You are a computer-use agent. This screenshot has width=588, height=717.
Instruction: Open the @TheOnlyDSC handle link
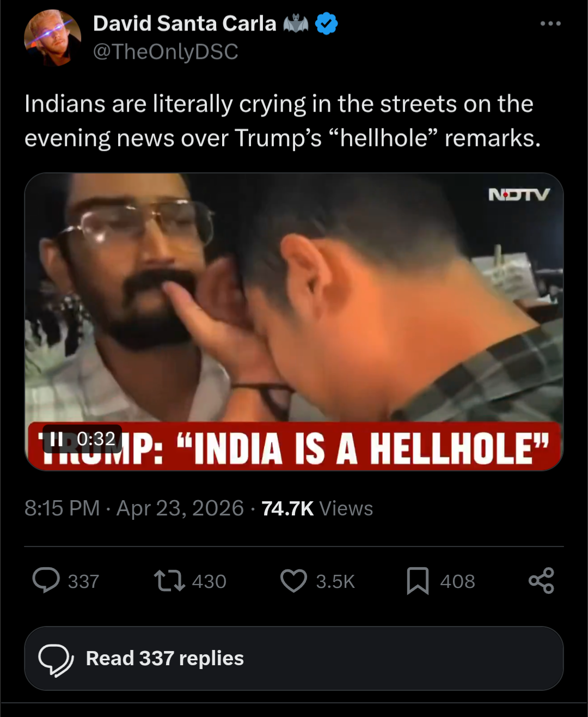point(166,52)
